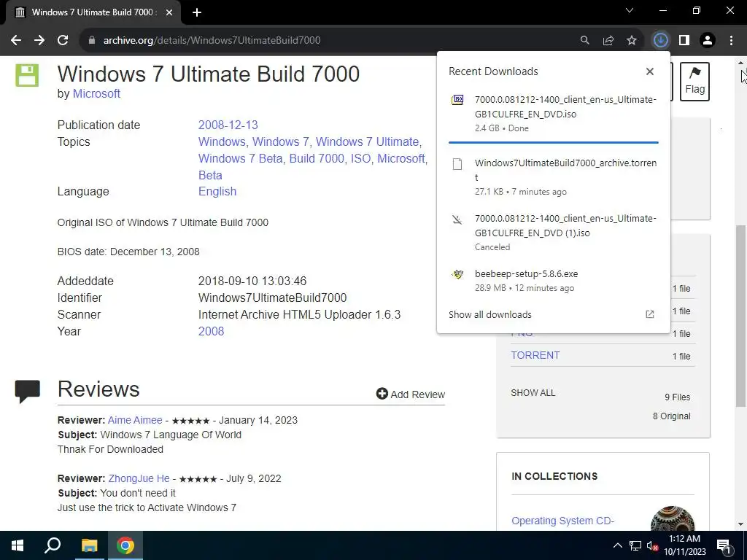Click the network tray icon

click(635, 545)
